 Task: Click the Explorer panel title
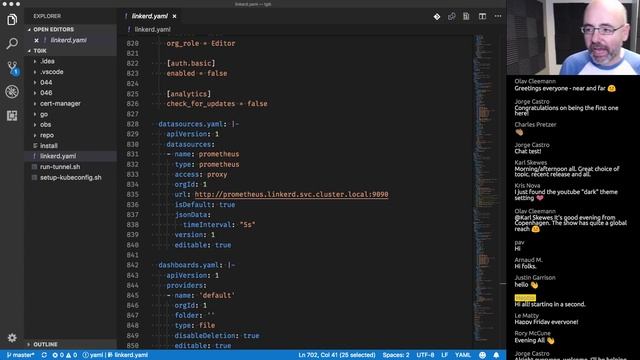[x=47, y=16]
